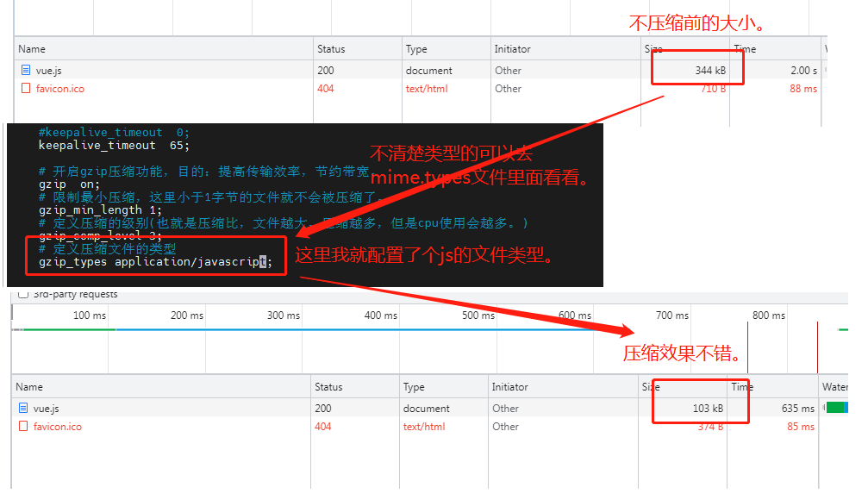Click 404 status in bottom table
868x500 pixels.
(323, 427)
